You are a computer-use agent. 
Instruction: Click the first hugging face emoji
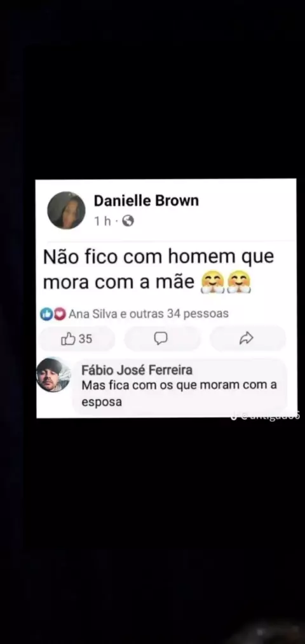[212, 283]
